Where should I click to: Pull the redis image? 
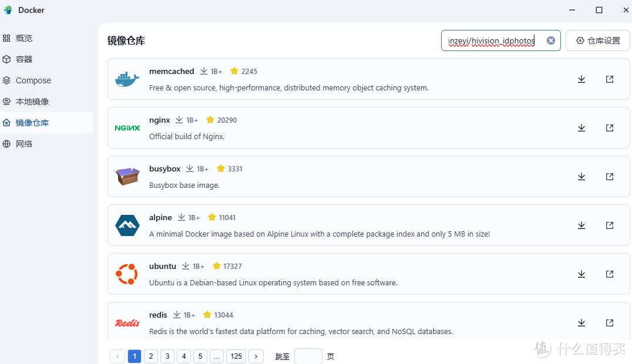581,322
